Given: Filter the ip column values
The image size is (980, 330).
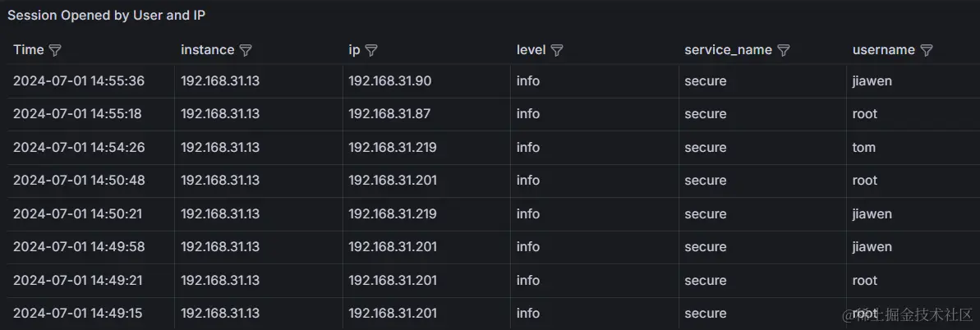Looking at the screenshot, I should [371, 50].
